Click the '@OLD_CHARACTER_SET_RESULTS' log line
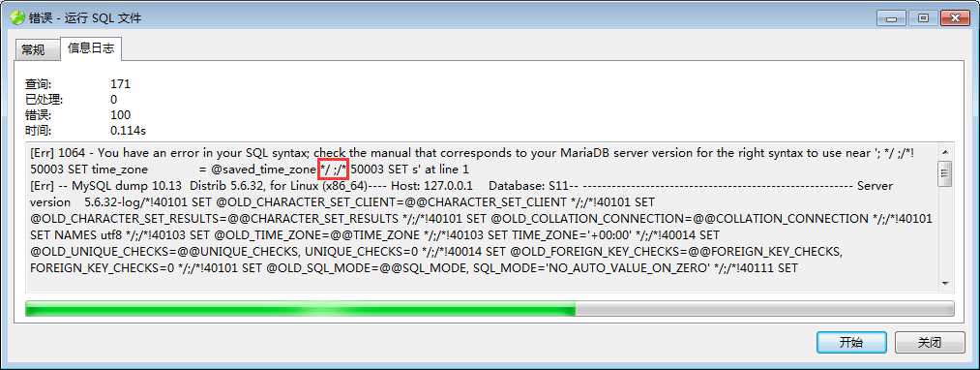 [481, 219]
